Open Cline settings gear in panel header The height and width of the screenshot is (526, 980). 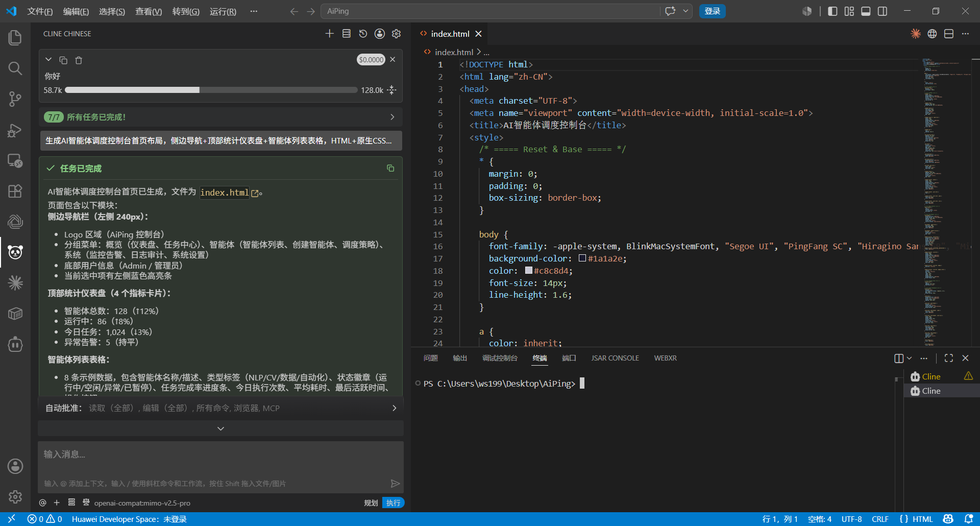[x=396, y=34]
